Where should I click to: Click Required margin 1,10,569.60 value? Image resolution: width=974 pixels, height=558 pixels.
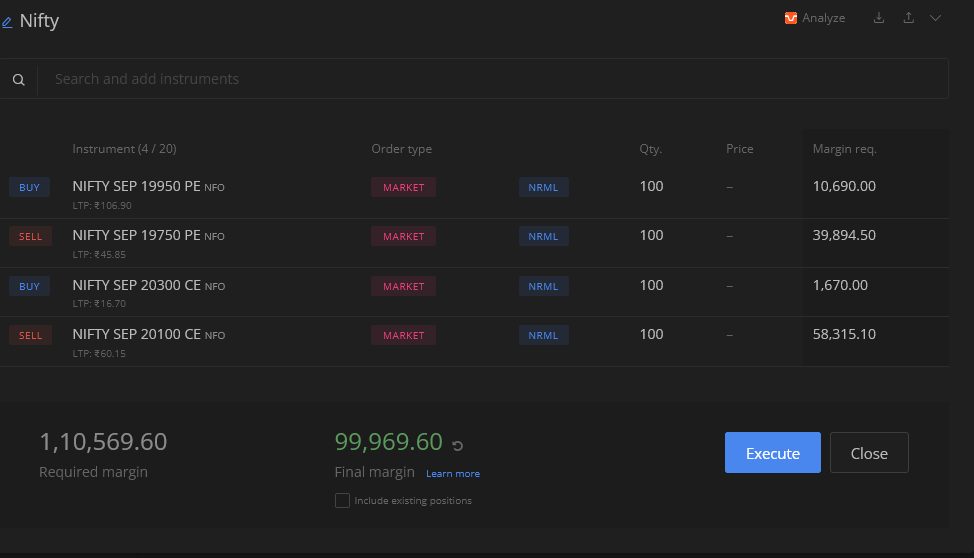tap(103, 442)
